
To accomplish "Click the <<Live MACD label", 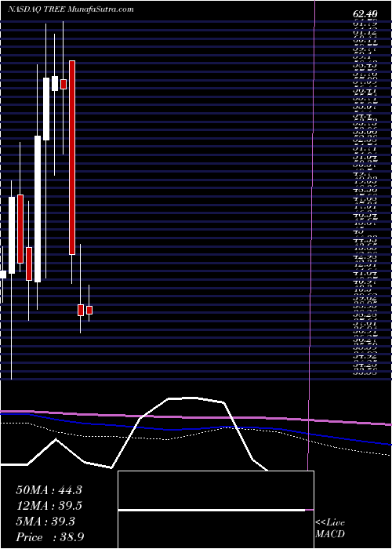I will (x=330, y=528).
